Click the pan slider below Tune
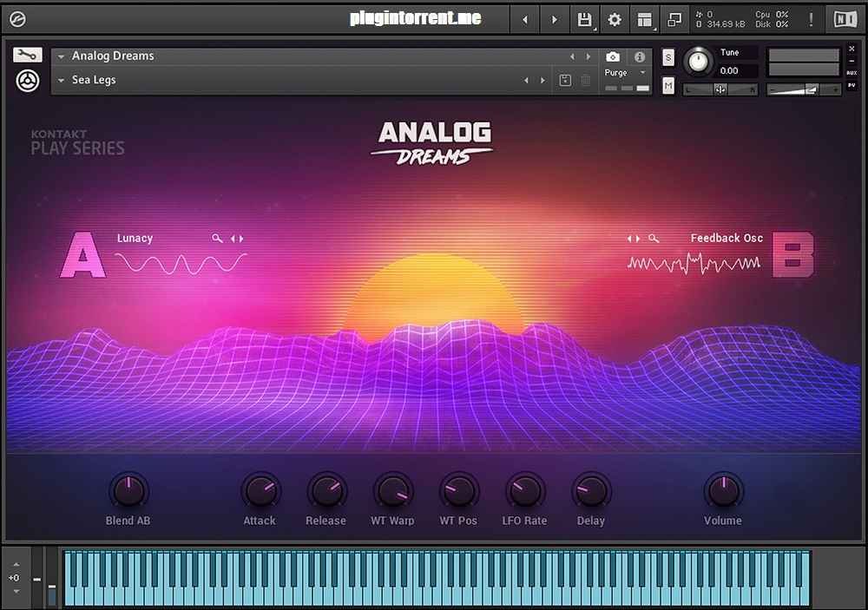 (720, 89)
